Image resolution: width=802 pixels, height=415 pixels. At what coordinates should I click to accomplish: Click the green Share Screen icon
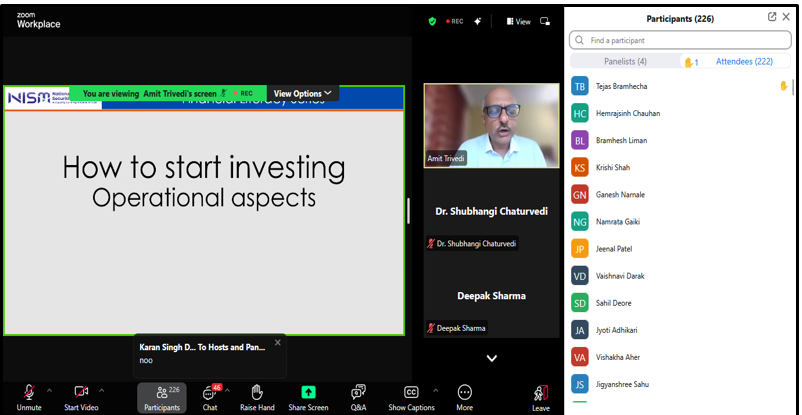click(308, 391)
